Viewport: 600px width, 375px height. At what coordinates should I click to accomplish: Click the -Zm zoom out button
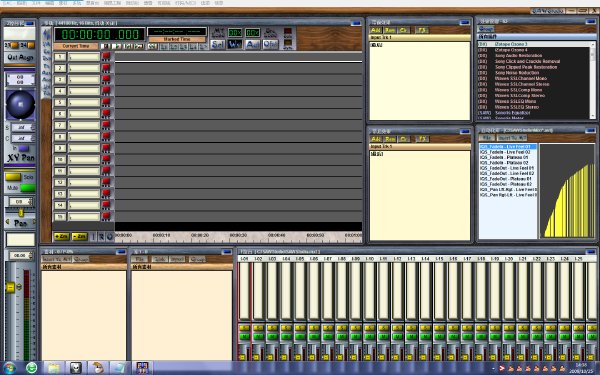click(x=79, y=236)
